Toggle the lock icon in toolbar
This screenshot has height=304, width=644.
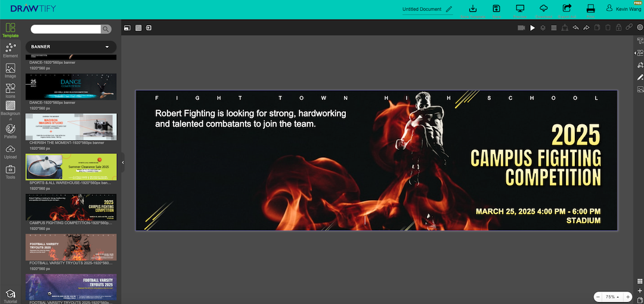coord(619,28)
